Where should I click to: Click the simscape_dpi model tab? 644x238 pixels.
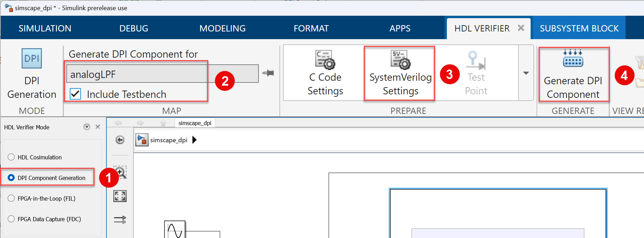coord(195,123)
